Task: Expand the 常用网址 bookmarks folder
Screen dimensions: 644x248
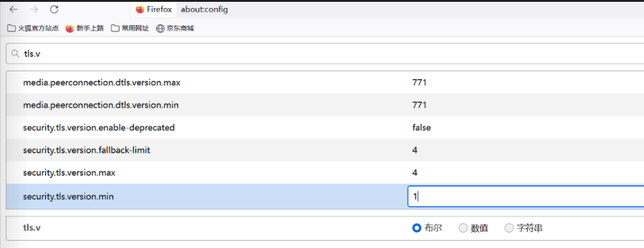Action: [x=130, y=28]
